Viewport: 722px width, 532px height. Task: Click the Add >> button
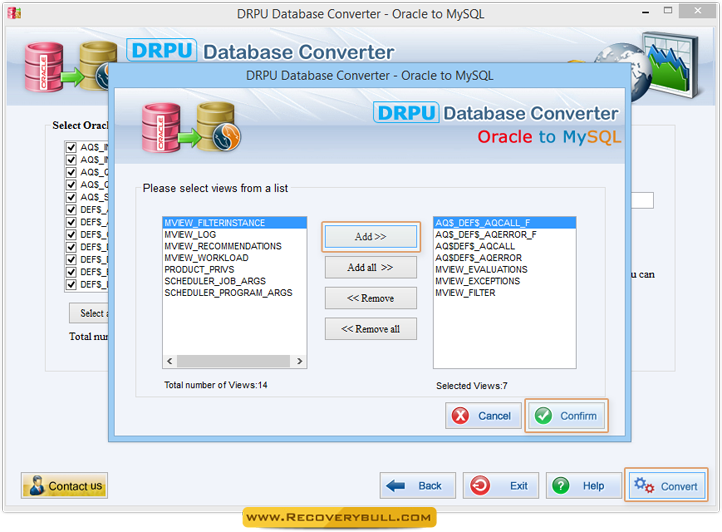[x=371, y=237]
